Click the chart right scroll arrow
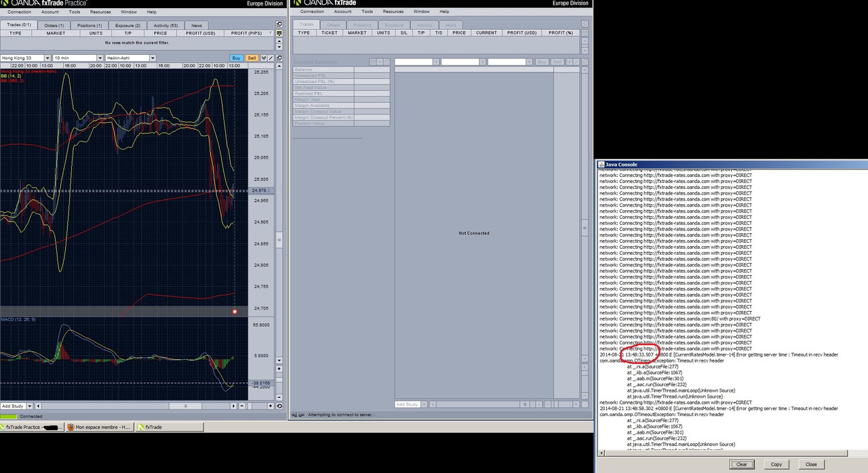The image size is (868, 473). coord(233,406)
